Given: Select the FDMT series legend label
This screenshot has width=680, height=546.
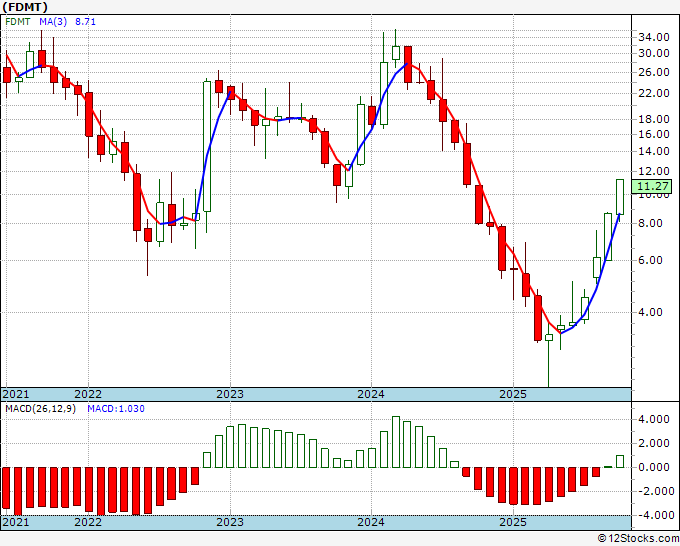Looking at the screenshot, I should (18, 22).
